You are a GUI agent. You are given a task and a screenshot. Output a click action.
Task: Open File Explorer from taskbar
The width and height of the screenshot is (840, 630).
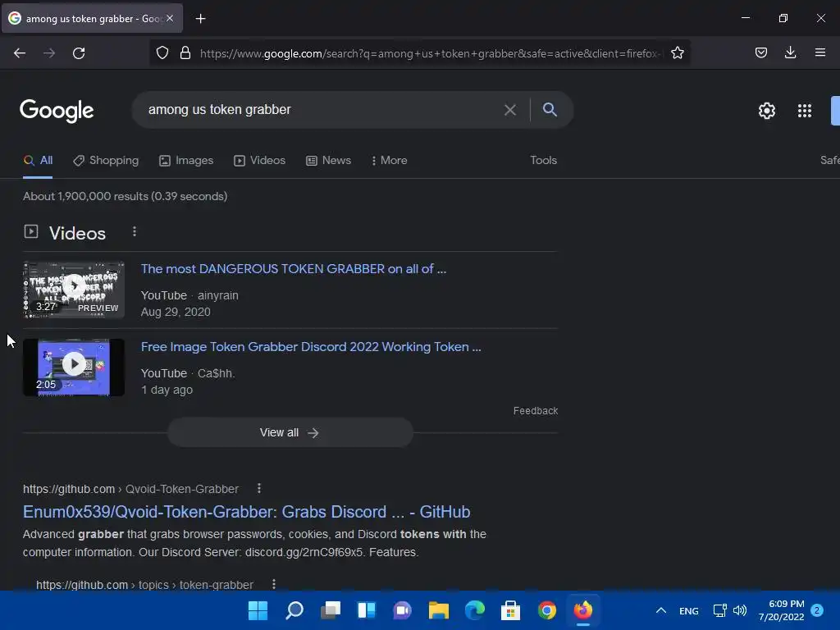438,610
